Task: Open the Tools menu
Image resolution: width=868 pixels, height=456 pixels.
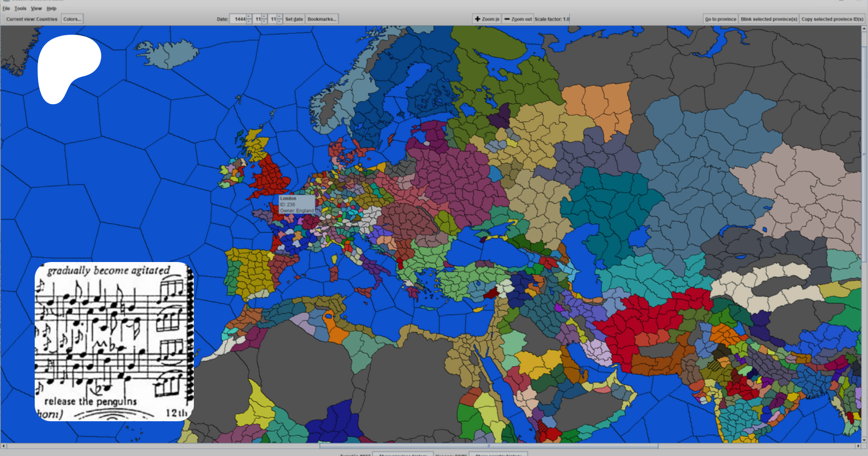Action: 20,8
